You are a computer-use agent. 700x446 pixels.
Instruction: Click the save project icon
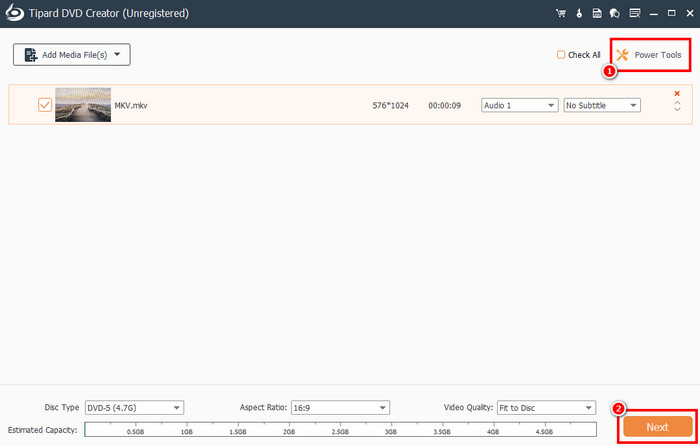pyautogui.click(x=597, y=13)
